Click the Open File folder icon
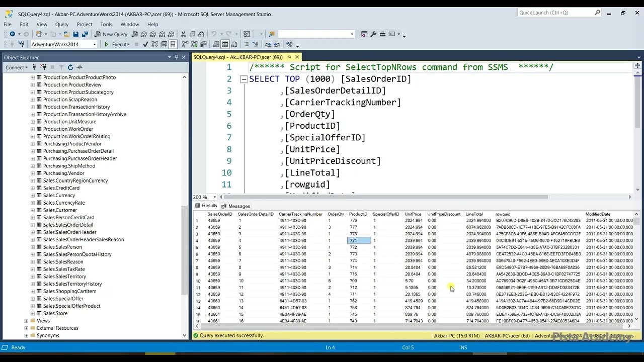644x362 pixels. [66, 34]
